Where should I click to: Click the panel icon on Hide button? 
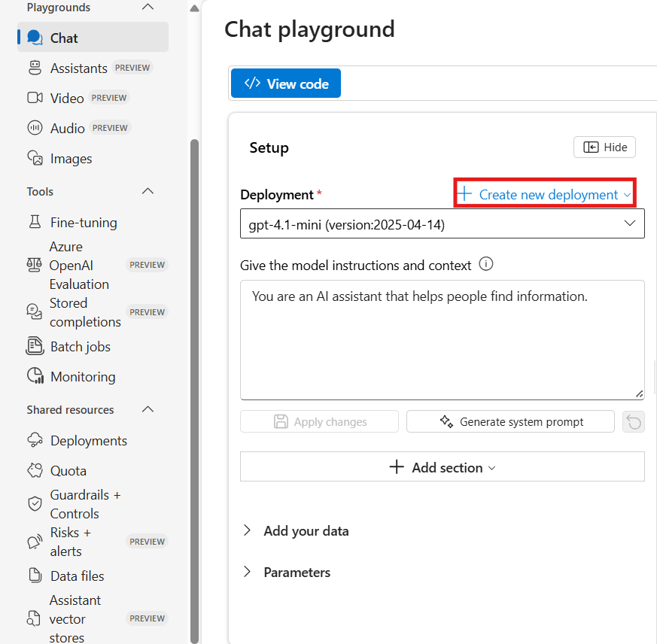point(591,147)
